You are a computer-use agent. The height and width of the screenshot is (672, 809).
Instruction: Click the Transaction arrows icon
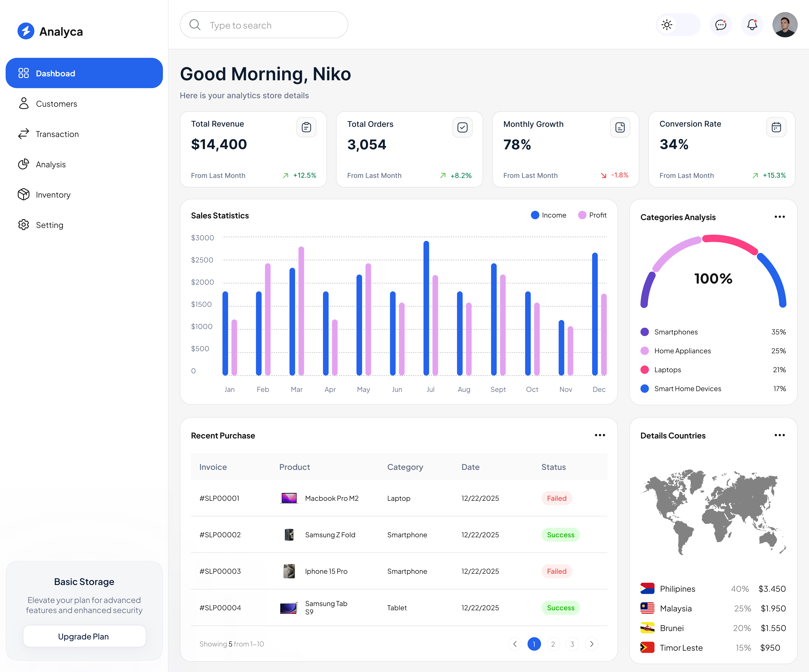(23, 134)
